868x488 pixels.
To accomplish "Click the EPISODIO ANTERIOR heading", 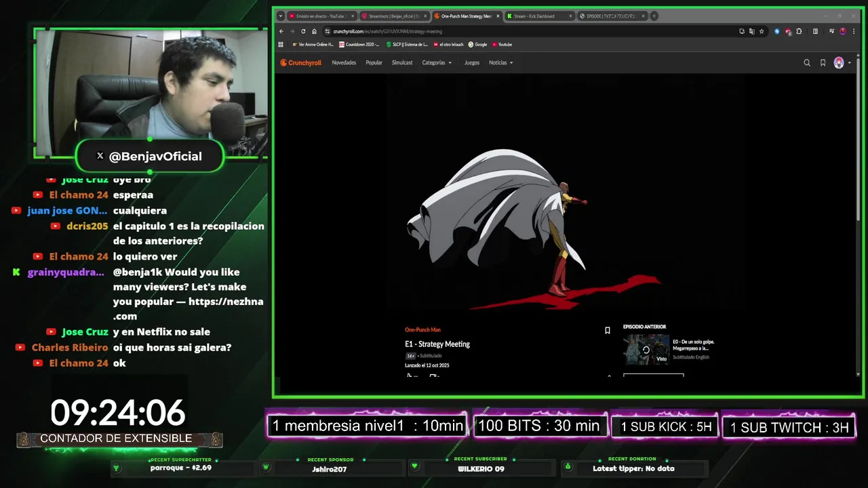I will coord(644,327).
